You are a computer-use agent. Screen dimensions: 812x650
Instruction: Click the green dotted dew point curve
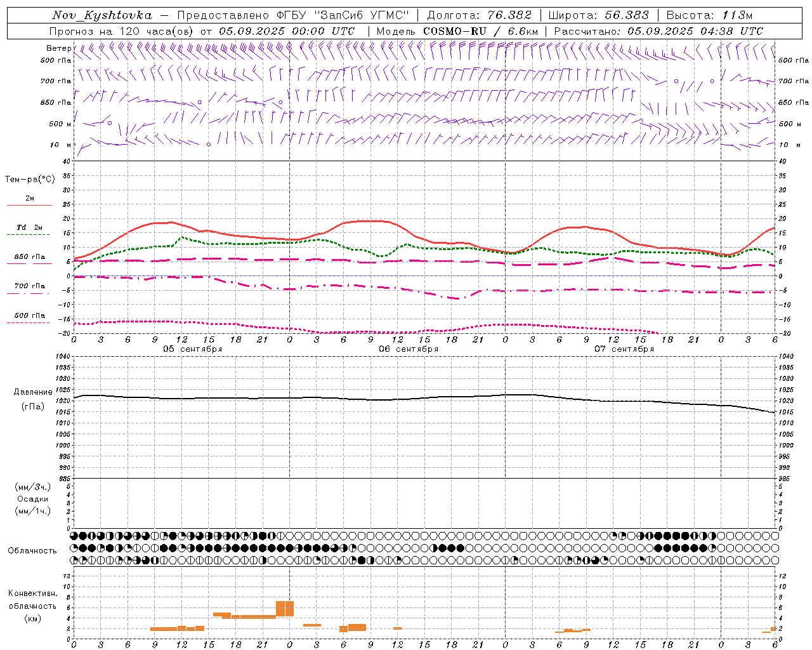click(425, 248)
